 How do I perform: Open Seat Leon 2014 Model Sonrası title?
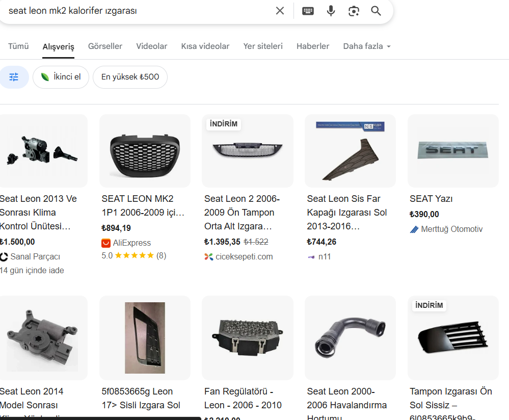click(x=32, y=403)
